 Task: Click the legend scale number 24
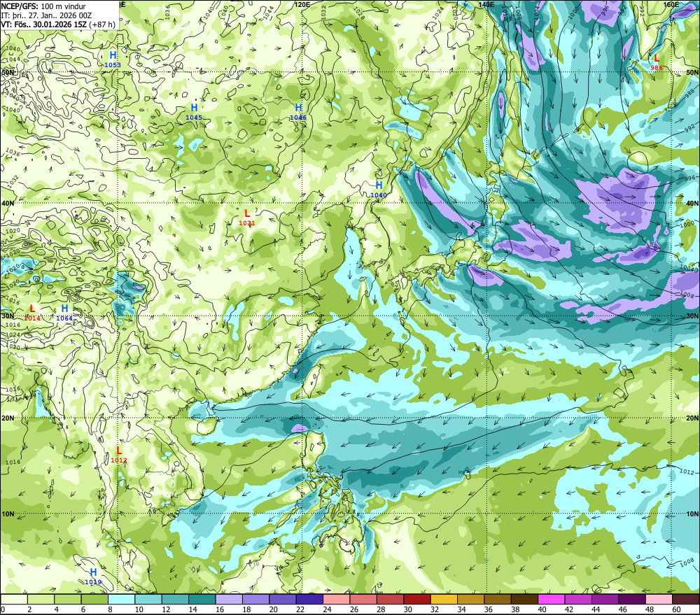(327, 609)
